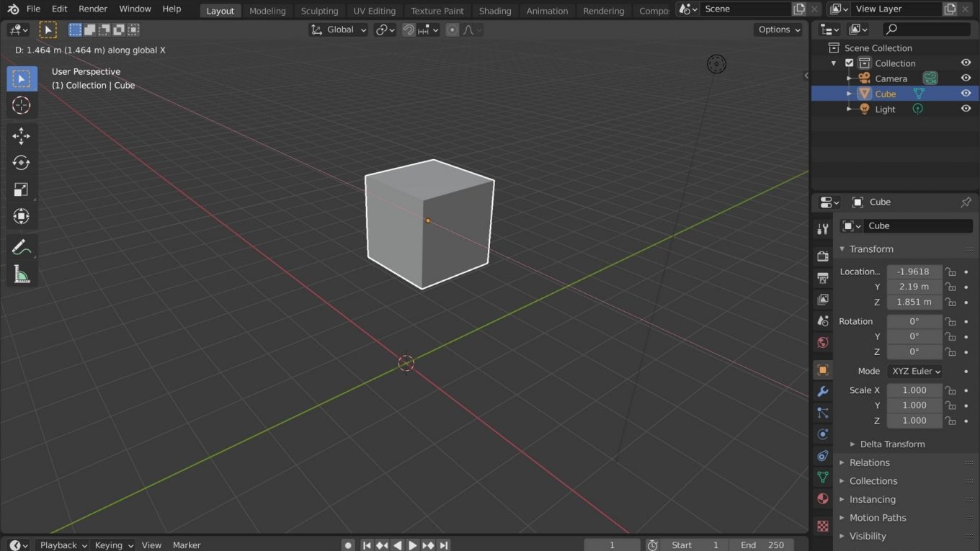Hide the Light in viewport
The image size is (980, 551).
tap(966, 109)
